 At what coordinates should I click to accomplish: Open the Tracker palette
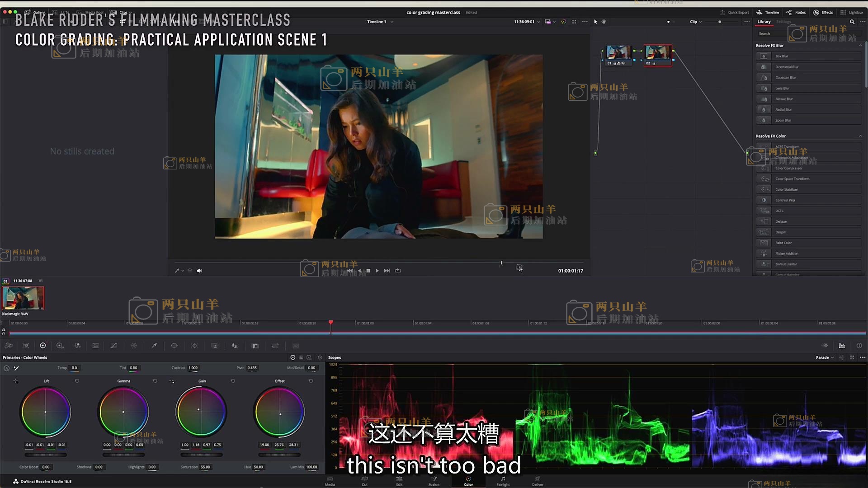click(x=194, y=346)
